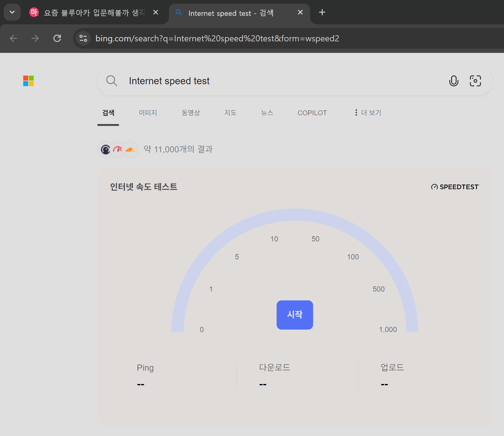Click the SPEEDTEST logo link
The image size is (504, 436).
pos(455,187)
